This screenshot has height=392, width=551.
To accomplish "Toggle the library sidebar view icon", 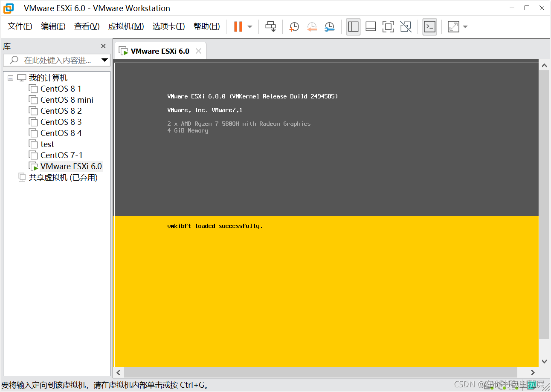I will click(x=353, y=26).
